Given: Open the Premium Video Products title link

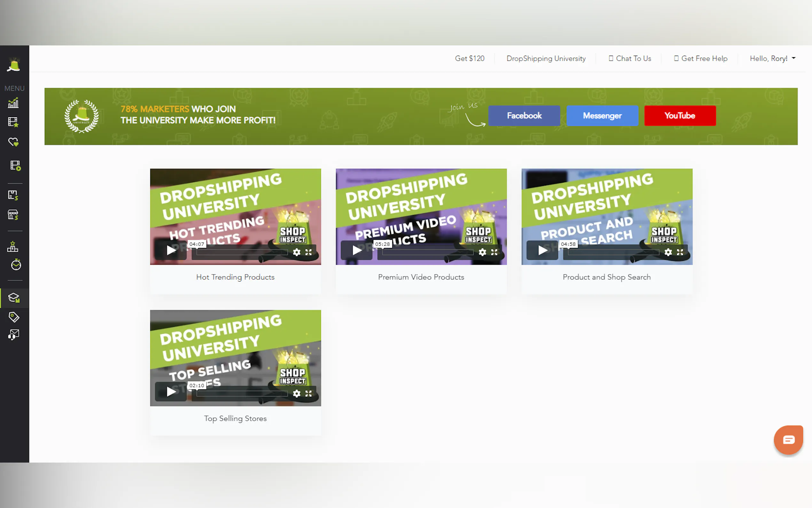Looking at the screenshot, I should 421,277.
